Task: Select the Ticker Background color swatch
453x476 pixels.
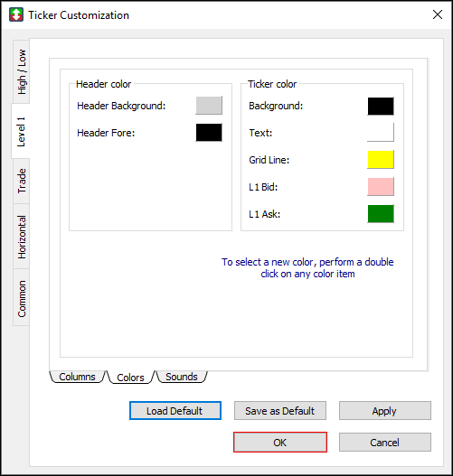Action: pyautogui.click(x=381, y=106)
